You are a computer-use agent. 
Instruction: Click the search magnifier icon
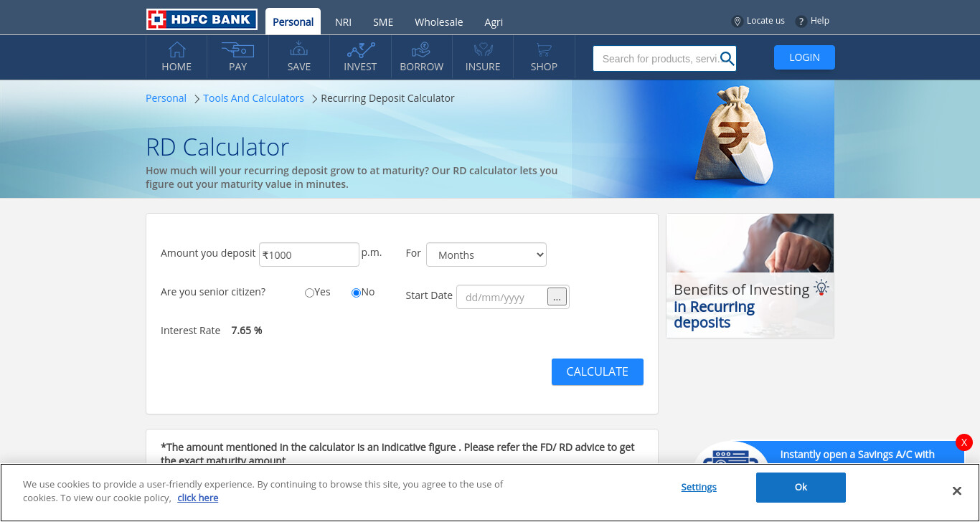tap(727, 59)
